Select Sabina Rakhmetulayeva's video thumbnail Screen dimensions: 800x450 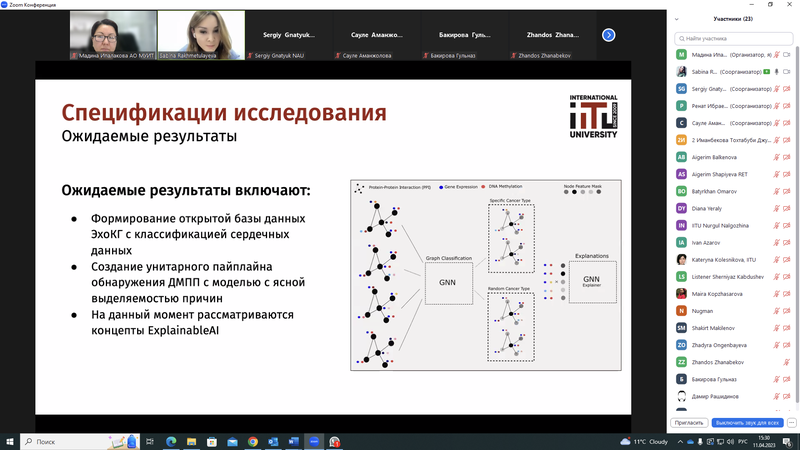pos(201,35)
